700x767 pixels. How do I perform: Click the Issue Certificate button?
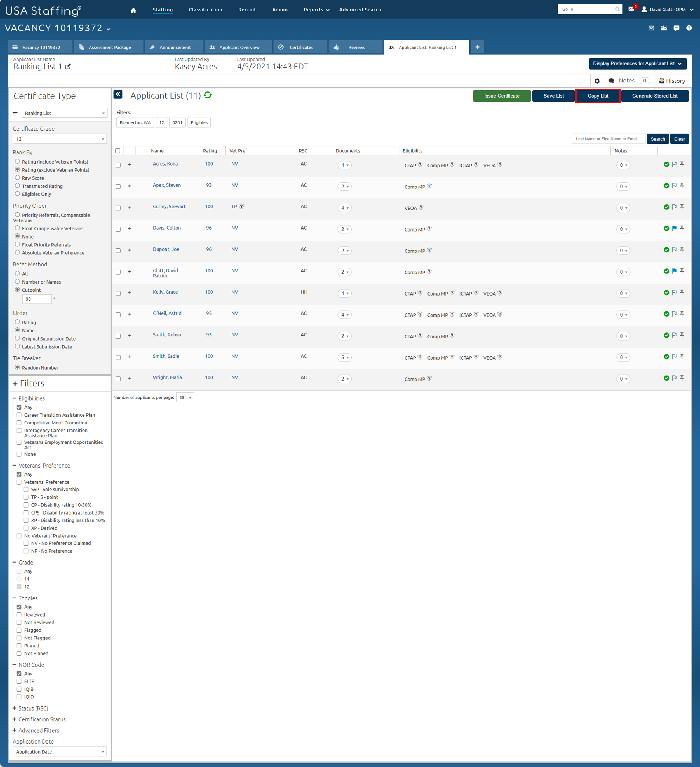tap(502, 96)
